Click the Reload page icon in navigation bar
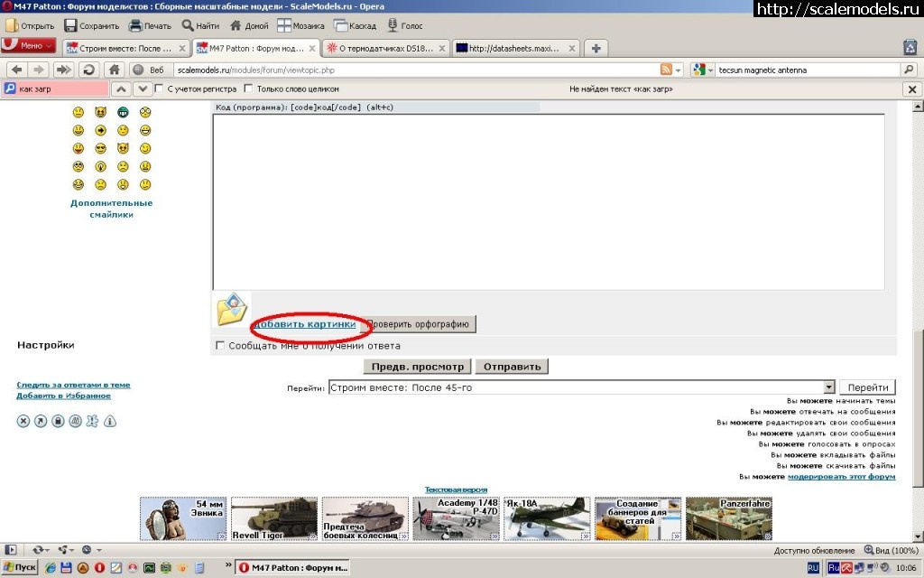924x578 pixels. click(88, 70)
